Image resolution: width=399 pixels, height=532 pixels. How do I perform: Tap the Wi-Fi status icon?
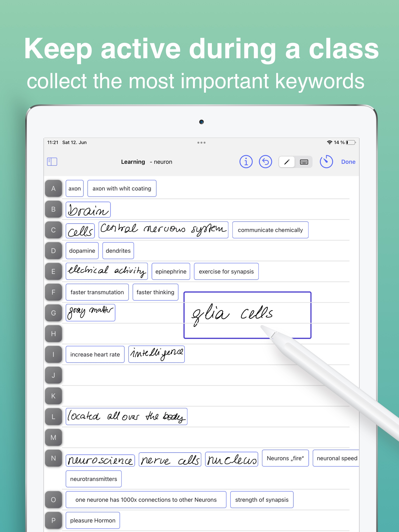pyautogui.click(x=329, y=142)
